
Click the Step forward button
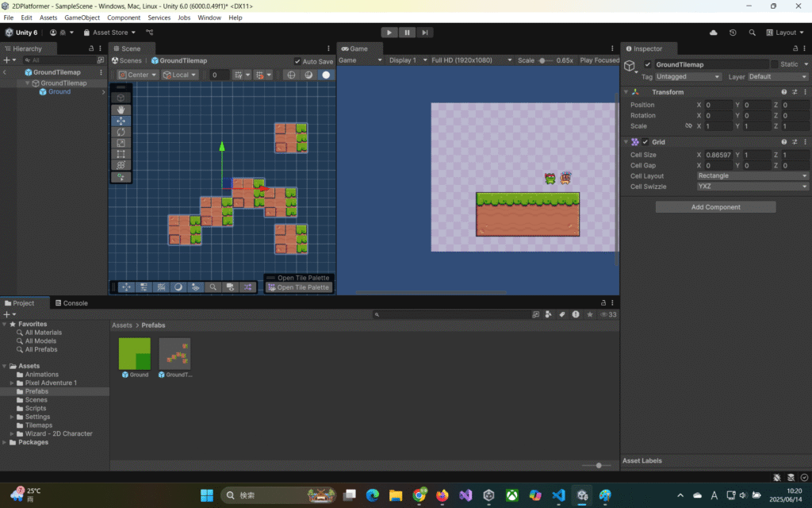click(425, 32)
